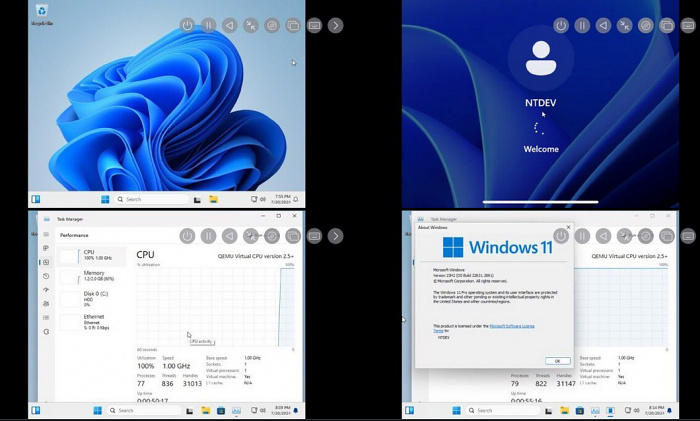This screenshot has width=700, height=421.
Task: Click winver taskbar icon in lower-right VM
Action: 610,410
